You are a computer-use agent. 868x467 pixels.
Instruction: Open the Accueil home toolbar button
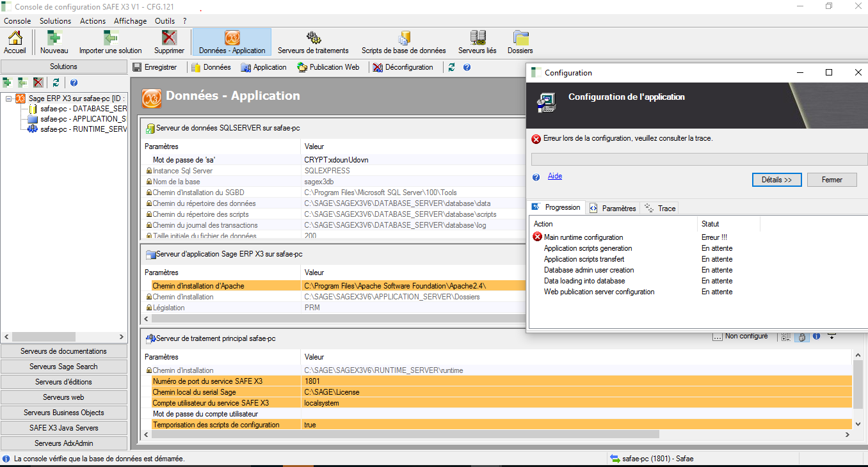pos(15,42)
